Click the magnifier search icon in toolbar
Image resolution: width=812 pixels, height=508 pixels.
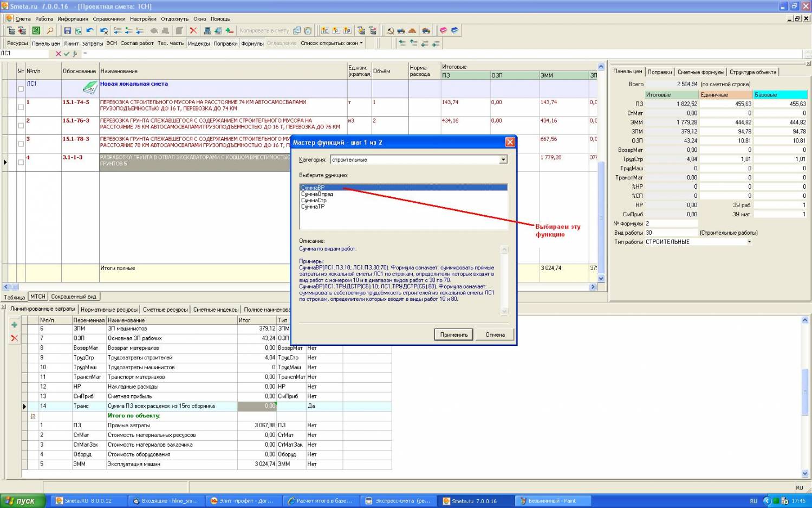50,31
